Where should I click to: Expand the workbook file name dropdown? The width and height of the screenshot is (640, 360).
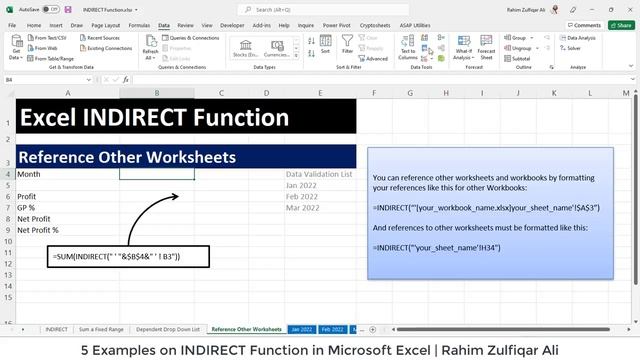tap(136, 10)
